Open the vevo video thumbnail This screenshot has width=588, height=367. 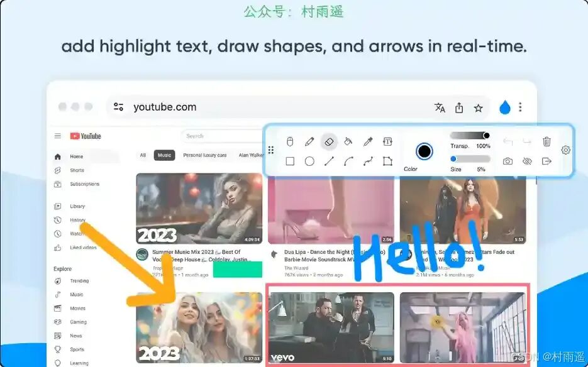(331, 327)
